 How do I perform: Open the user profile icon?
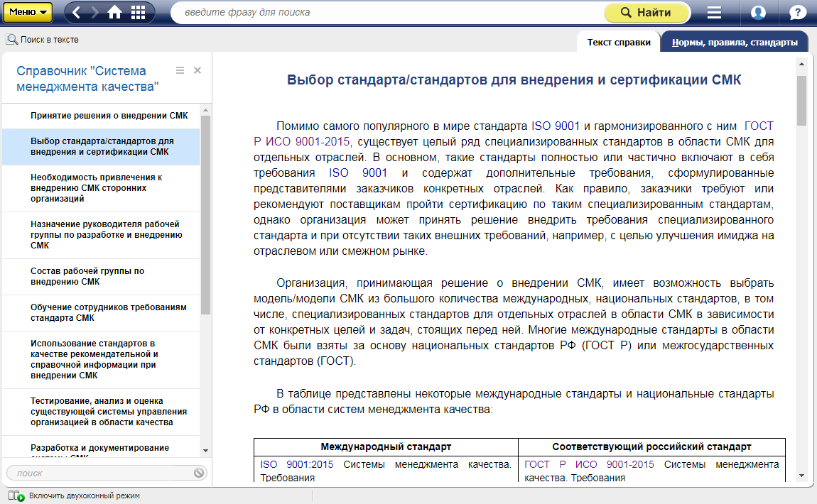coord(758,12)
